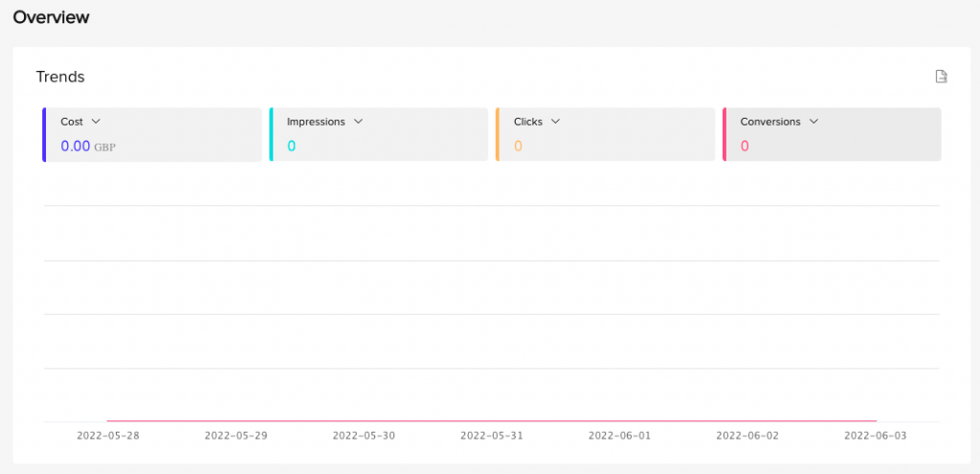Click the export report icon in Trends
980x474 pixels.
pos(941,77)
